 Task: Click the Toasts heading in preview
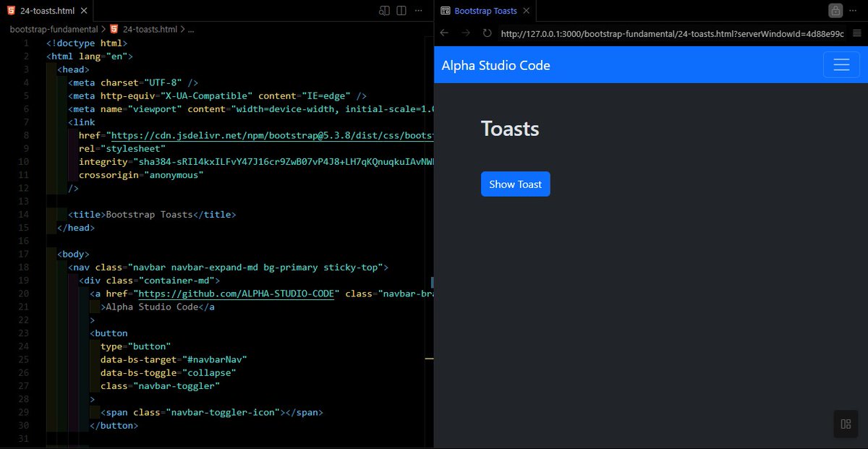click(510, 129)
